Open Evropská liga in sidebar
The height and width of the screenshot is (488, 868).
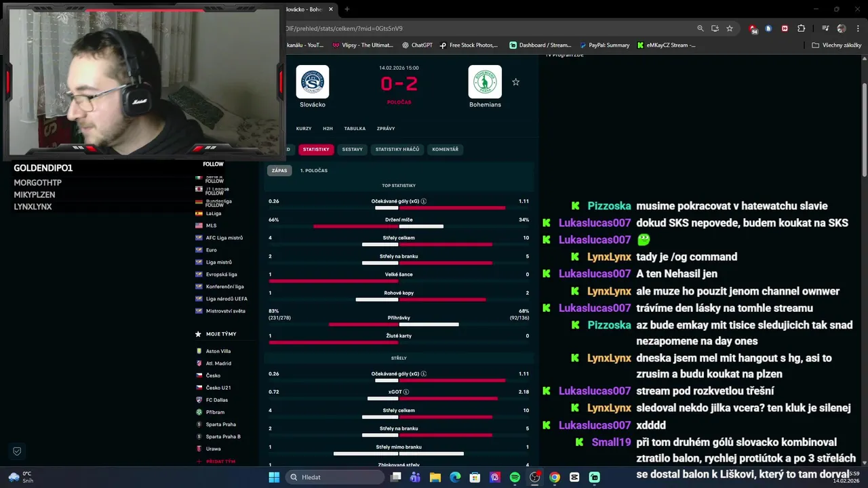pyautogui.click(x=222, y=274)
